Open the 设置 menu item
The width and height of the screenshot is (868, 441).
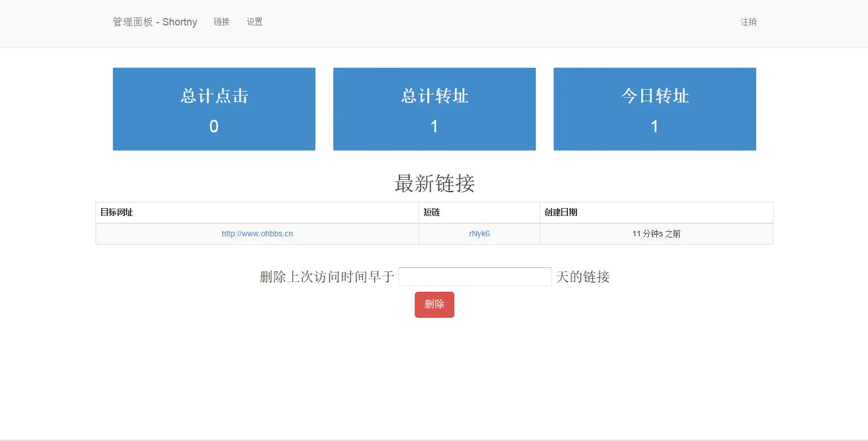(254, 22)
